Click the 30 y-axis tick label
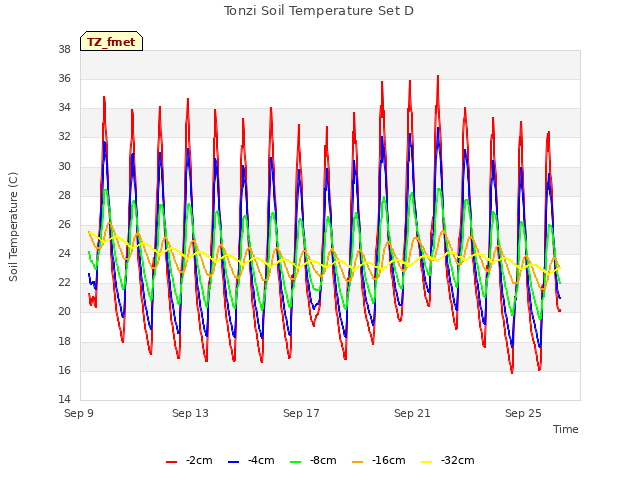 tap(64, 167)
